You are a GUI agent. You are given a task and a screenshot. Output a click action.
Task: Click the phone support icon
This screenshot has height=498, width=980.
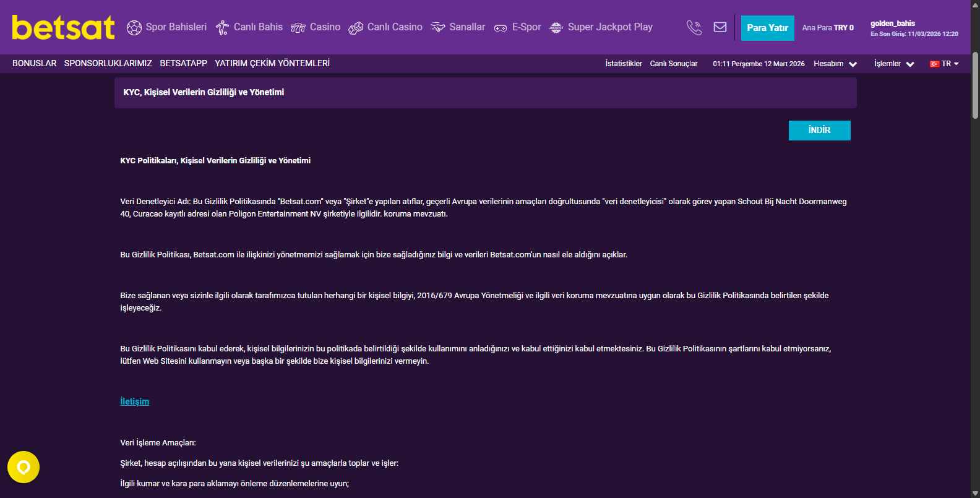point(694,28)
